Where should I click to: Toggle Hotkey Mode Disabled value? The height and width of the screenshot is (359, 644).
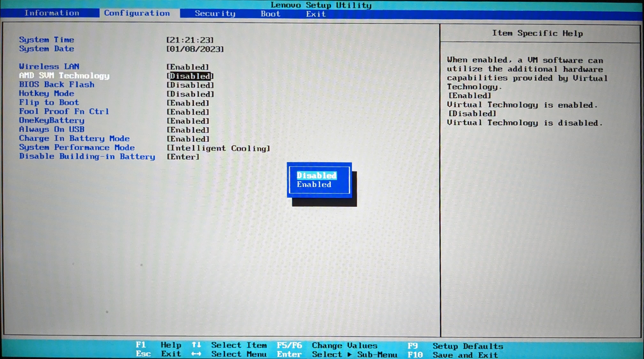[x=190, y=94]
